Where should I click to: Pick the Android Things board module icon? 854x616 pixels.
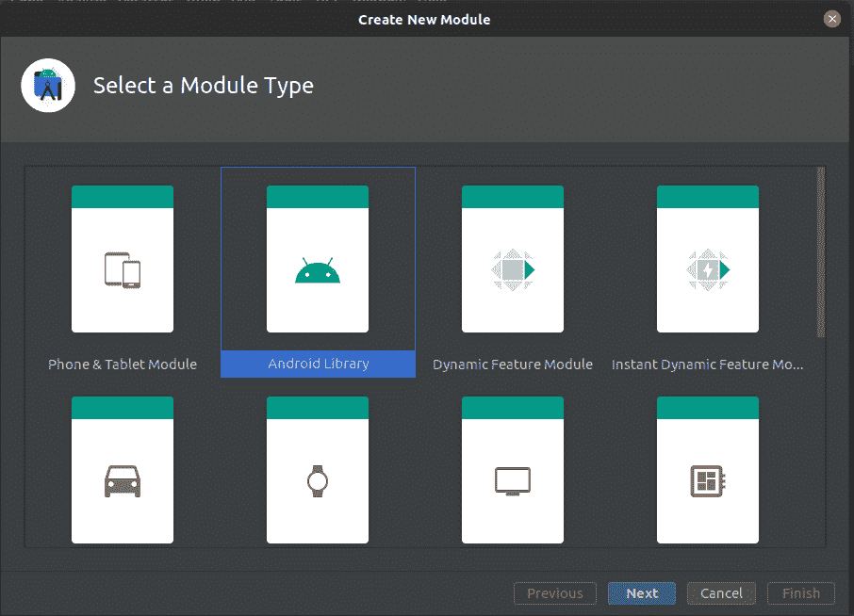(x=708, y=480)
